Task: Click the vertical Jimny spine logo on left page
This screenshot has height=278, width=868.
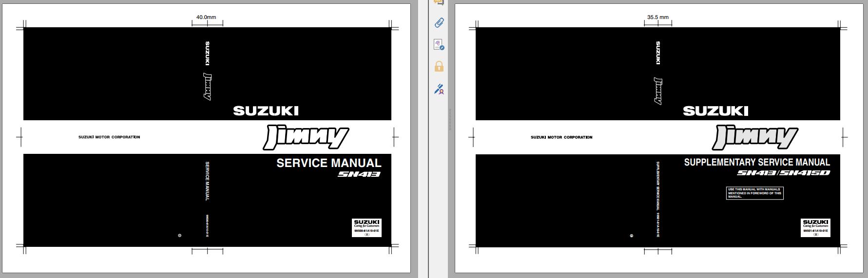Action: pos(208,87)
